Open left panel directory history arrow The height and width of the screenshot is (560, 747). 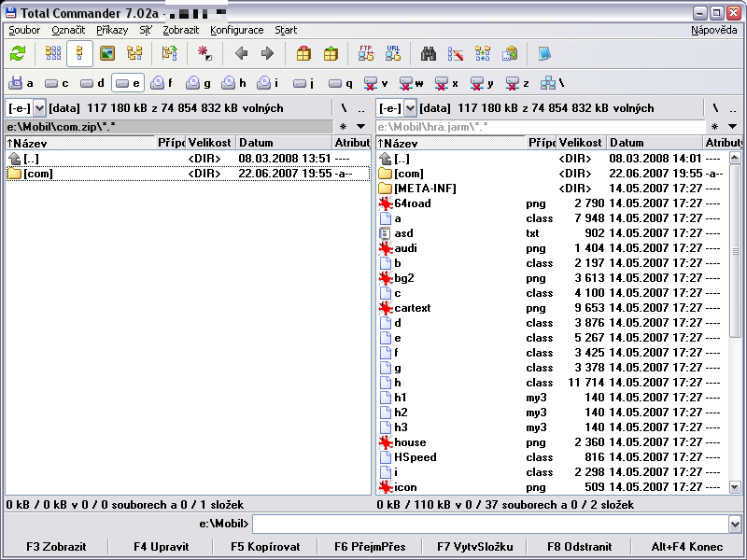point(361,127)
